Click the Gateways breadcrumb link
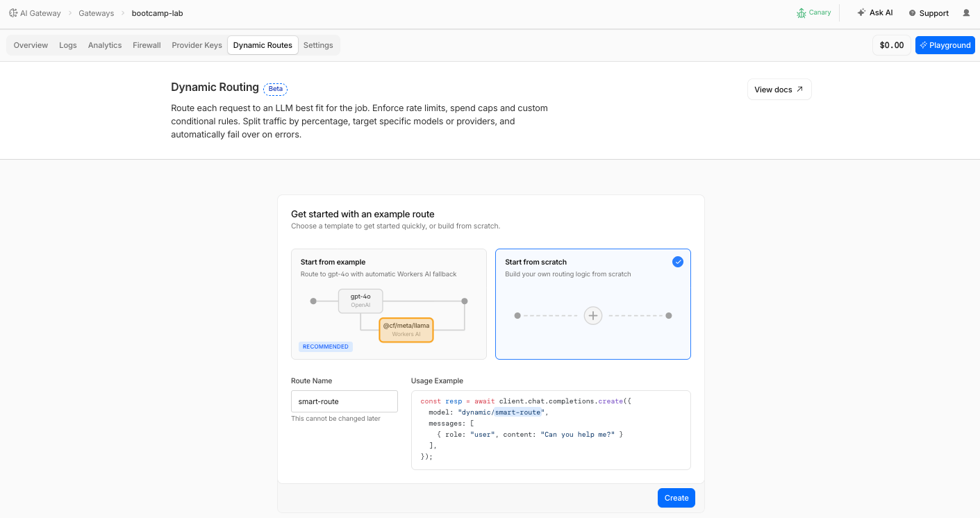Image resolution: width=980 pixels, height=518 pixels. point(97,13)
